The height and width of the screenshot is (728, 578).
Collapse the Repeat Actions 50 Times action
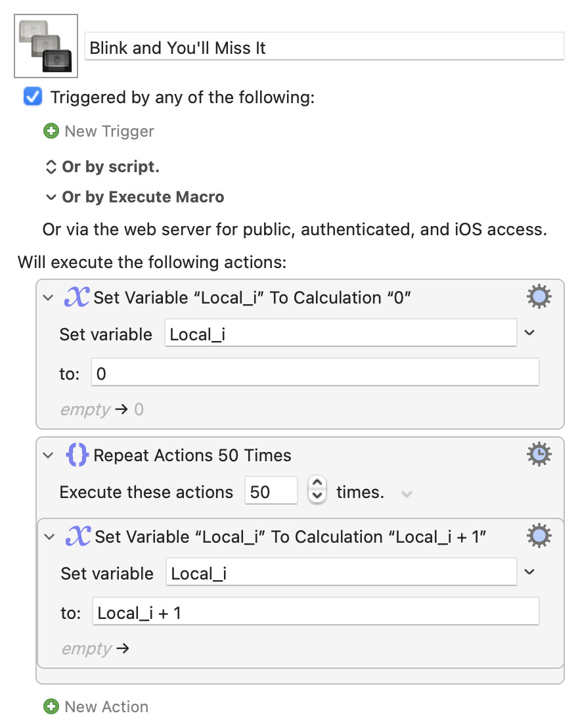(x=48, y=455)
